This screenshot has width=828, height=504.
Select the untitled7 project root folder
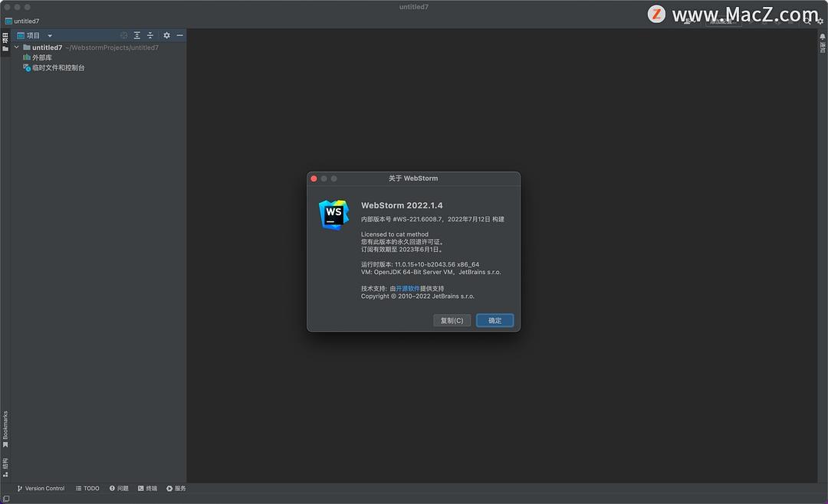coord(47,47)
